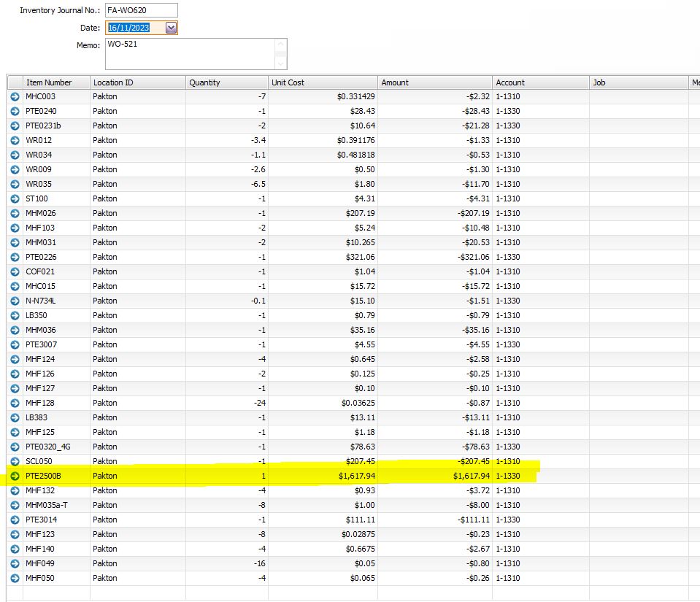
Task: Open the arrow icon for item MHM026
Action: 15,213
